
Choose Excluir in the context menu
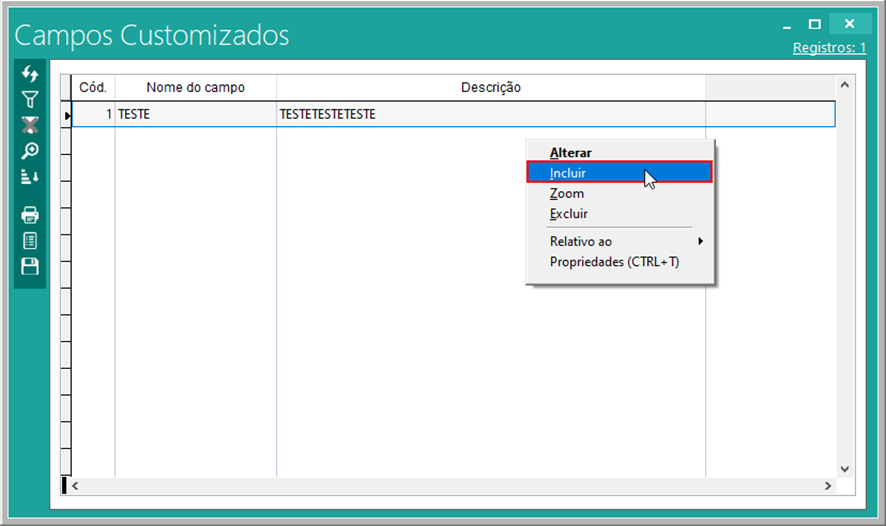[x=569, y=214]
